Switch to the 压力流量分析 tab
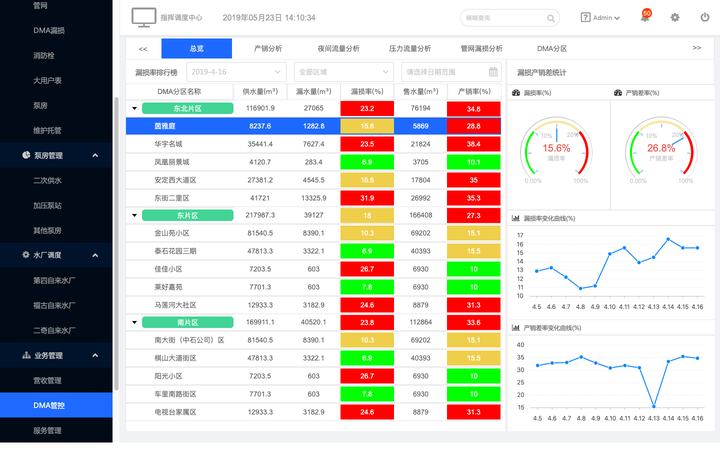Image resolution: width=720 pixels, height=450 pixels. pos(410,48)
